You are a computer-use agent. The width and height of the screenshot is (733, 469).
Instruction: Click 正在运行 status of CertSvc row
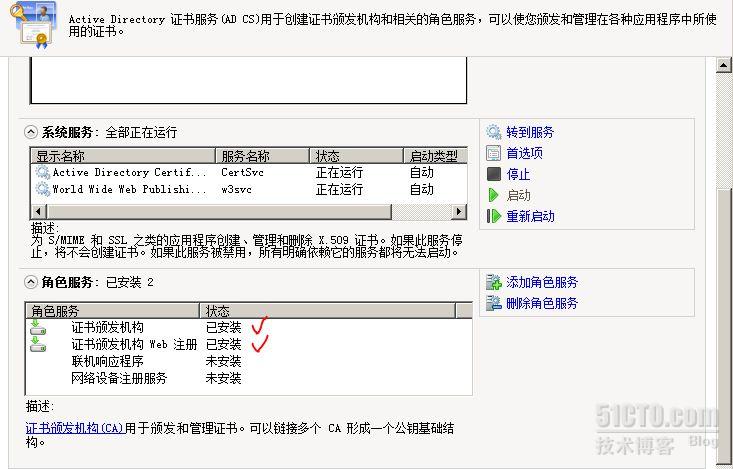coord(339,173)
